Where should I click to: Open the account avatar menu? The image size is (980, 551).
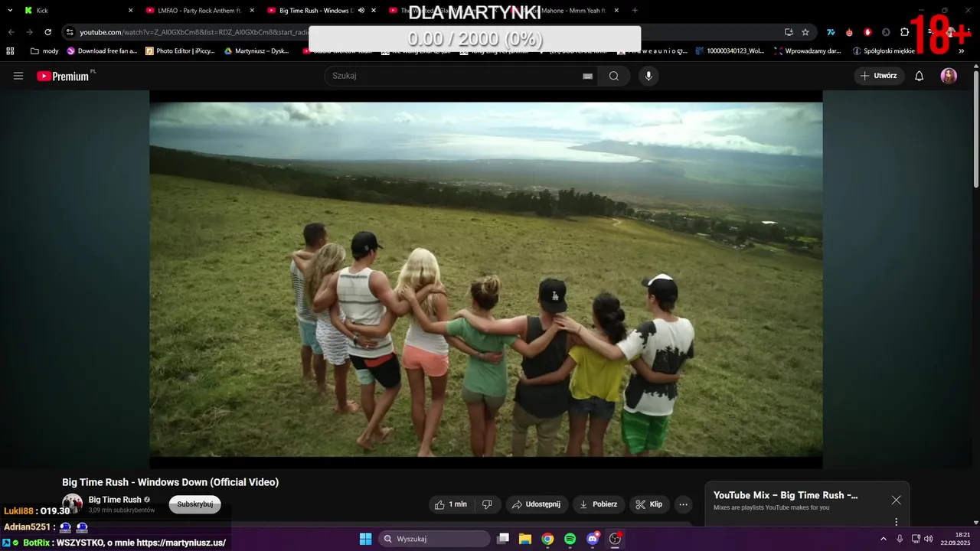(x=949, y=76)
